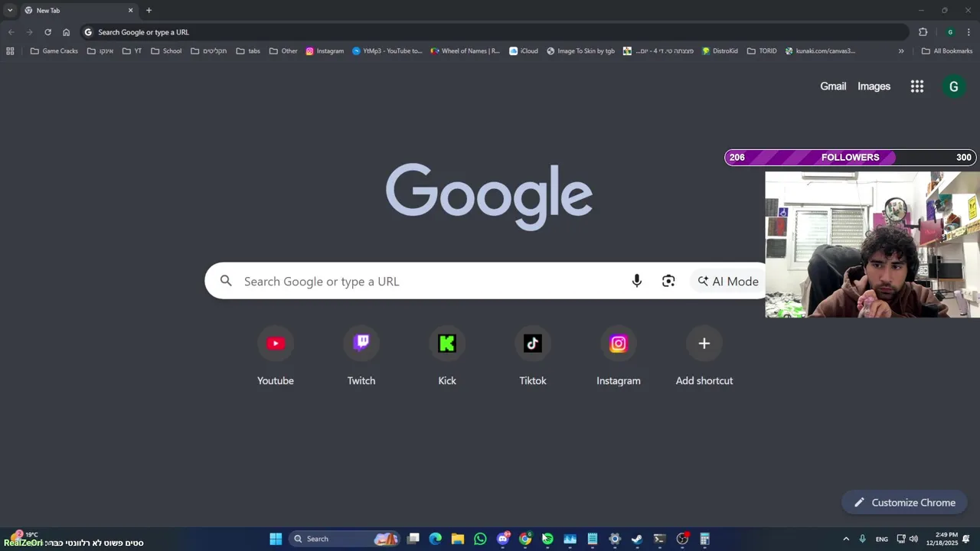980x551 pixels.
Task: Click the microphone icon in system tray
Action: (863, 539)
